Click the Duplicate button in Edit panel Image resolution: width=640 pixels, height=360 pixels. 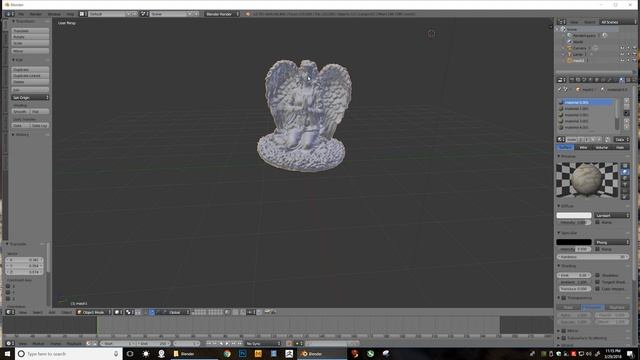(x=30, y=70)
